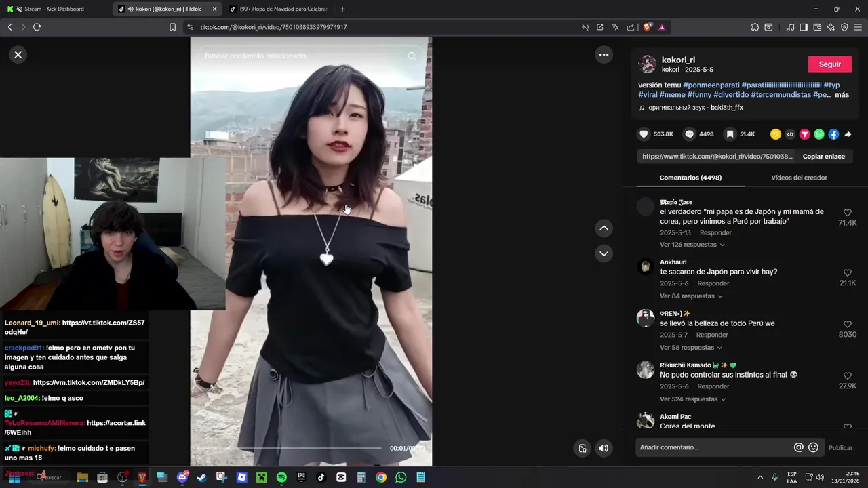Open Steam from the taskbar
Screen dimensions: 868x488
tap(201, 477)
